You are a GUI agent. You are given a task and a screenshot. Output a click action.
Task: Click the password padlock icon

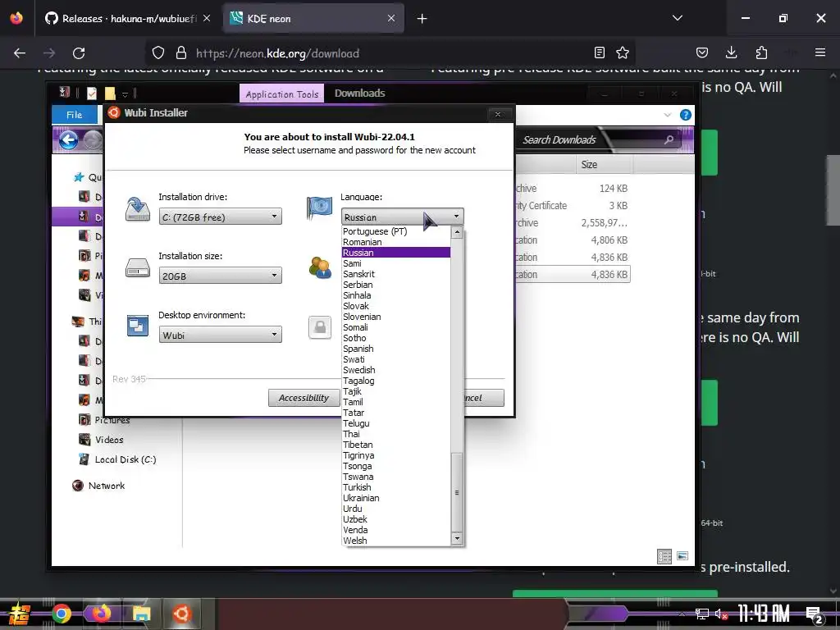[320, 326]
